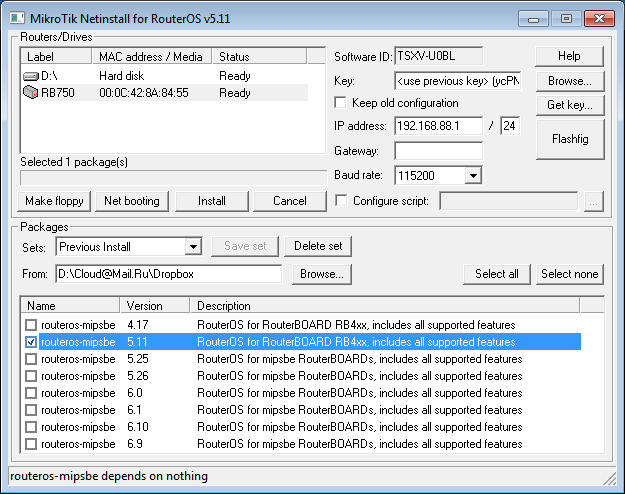Screen dimensions: 625x494
Task: Check routeros-mipsbe version 6.10 package
Action: [x=31, y=427]
